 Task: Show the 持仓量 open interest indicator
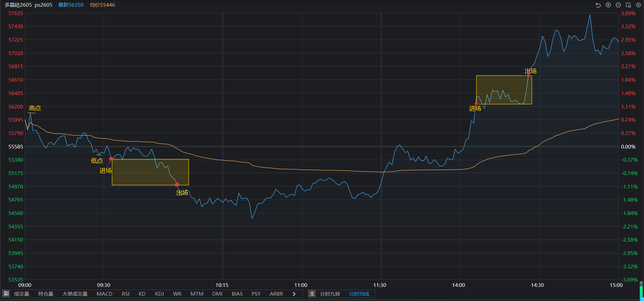pyautogui.click(x=46, y=294)
